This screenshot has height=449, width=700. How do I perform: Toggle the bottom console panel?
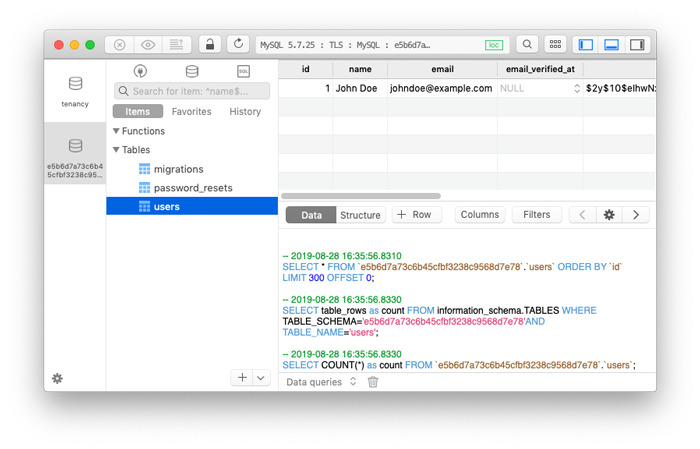coord(611,45)
